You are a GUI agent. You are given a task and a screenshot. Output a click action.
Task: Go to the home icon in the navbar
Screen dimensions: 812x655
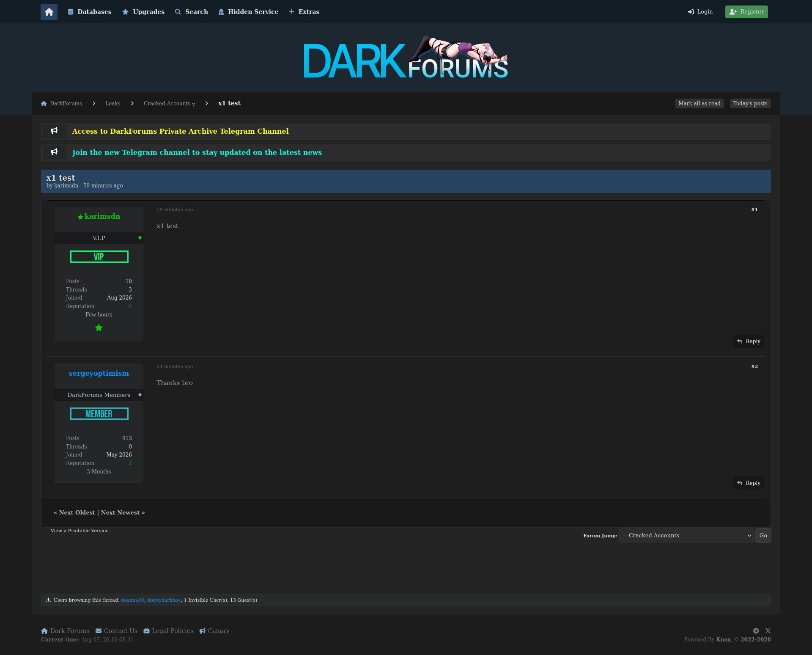click(49, 12)
